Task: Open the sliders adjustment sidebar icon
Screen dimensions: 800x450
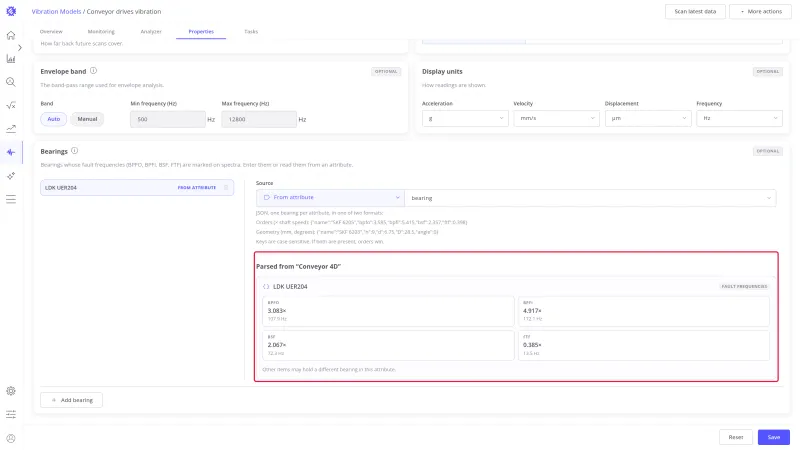Action: [11, 414]
